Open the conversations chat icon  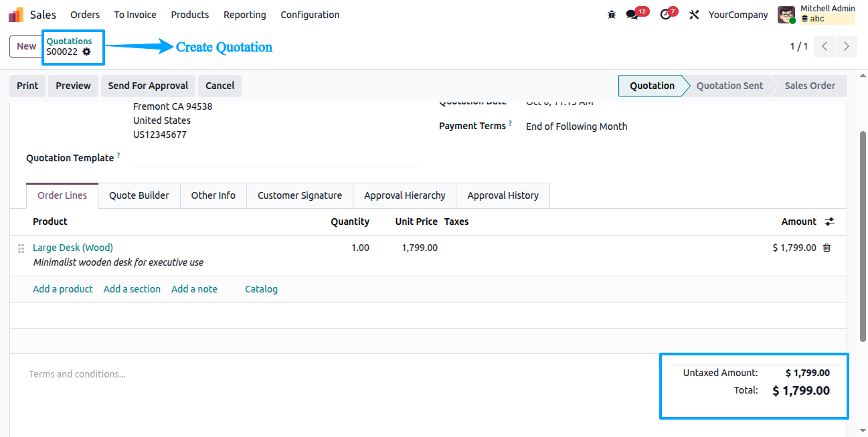[x=632, y=14]
